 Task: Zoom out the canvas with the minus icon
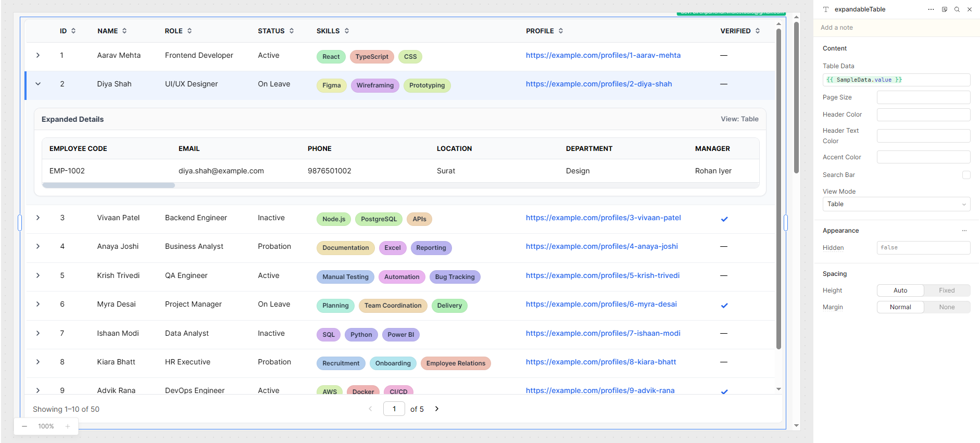24,426
